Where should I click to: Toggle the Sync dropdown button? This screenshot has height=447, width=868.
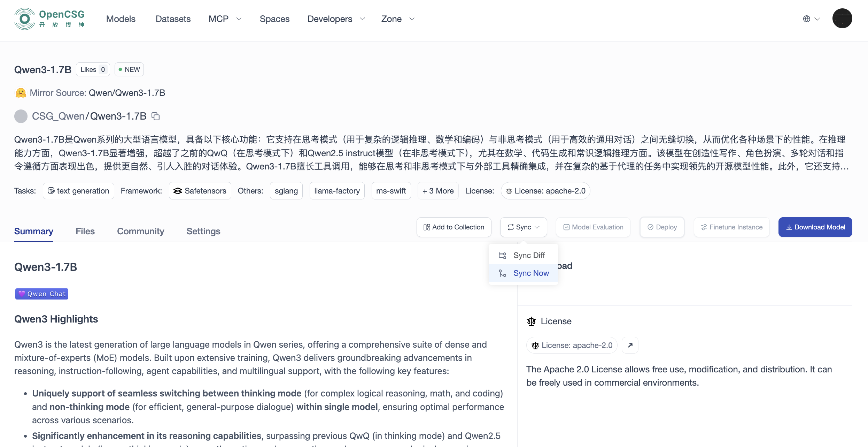[524, 227]
